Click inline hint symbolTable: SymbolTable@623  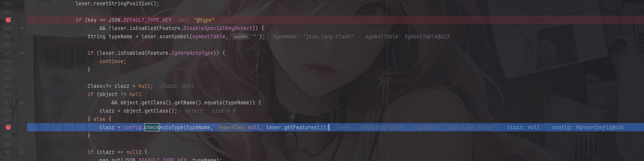point(408,36)
